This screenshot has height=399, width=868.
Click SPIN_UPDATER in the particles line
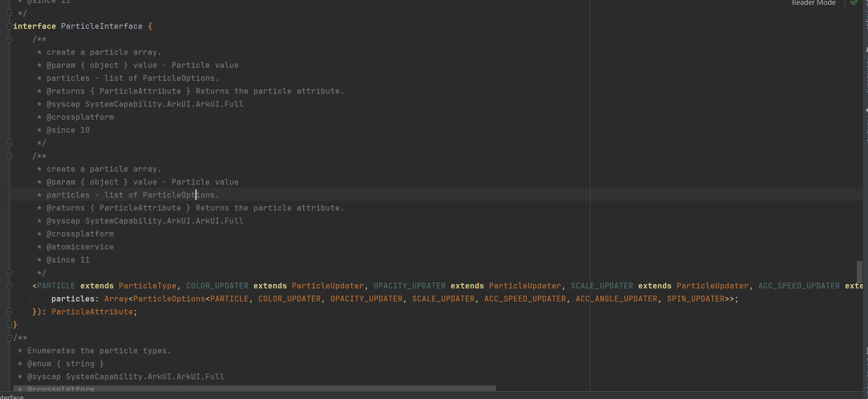[696, 299]
